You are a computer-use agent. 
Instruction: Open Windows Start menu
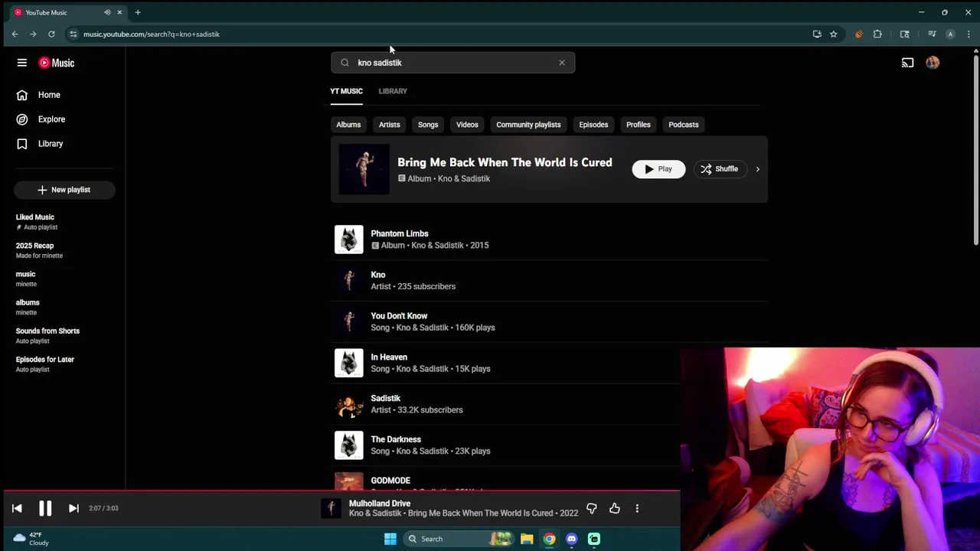point(390,539)
